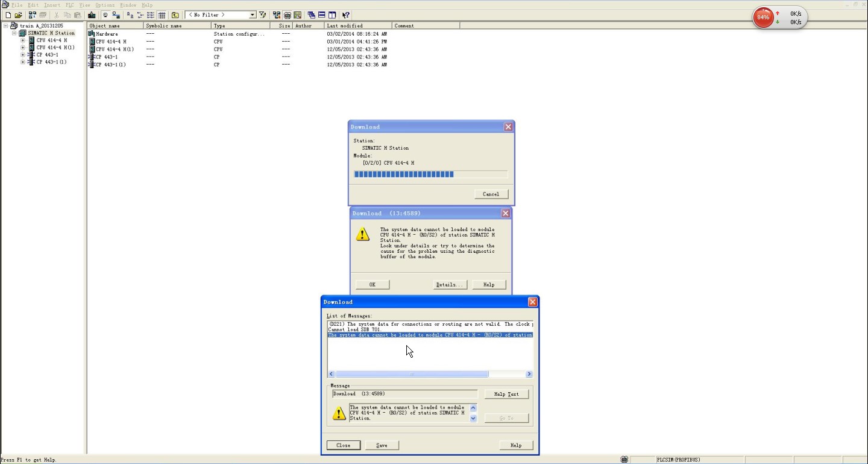Click the New Project toolbar icon

8,15
